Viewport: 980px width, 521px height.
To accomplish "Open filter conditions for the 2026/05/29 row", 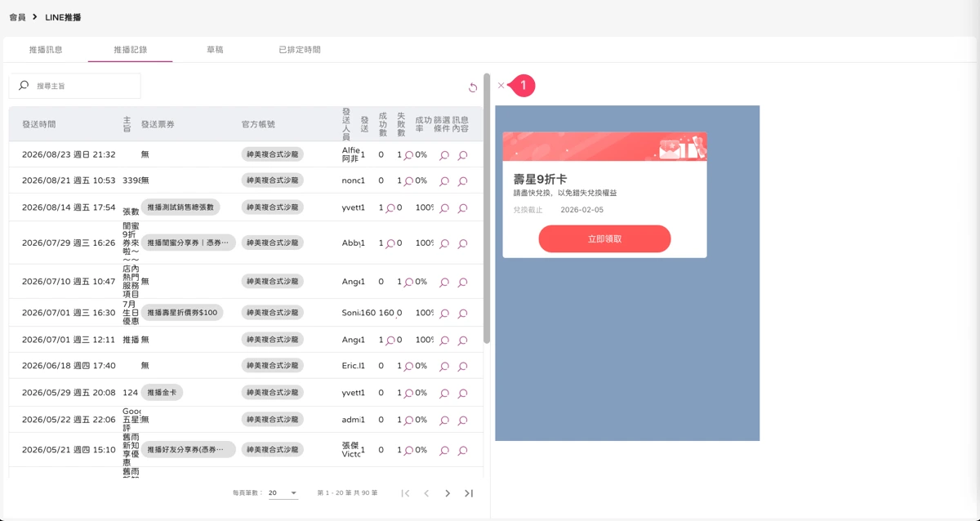I will click(444, 394).
